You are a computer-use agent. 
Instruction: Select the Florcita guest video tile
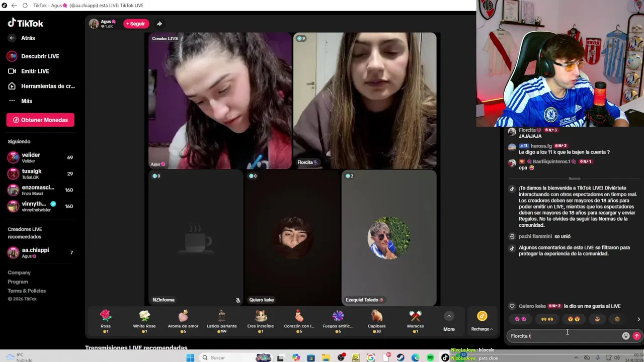coord(365,101)
